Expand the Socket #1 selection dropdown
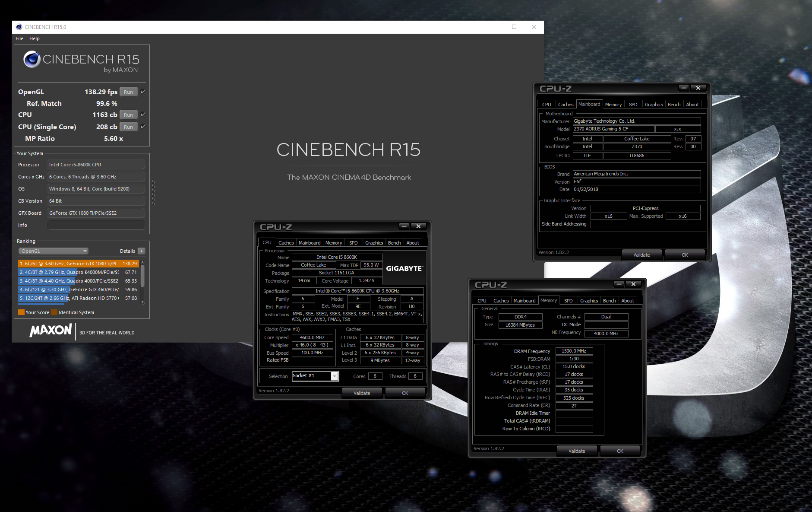This screenshot has width=812, height=512. tap(335, 376)
